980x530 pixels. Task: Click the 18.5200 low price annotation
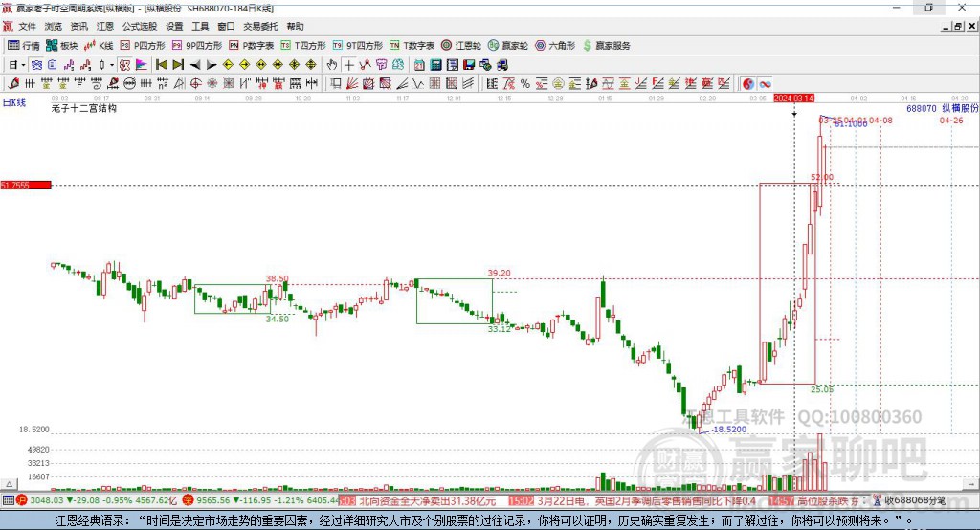(x=730, y=430)
